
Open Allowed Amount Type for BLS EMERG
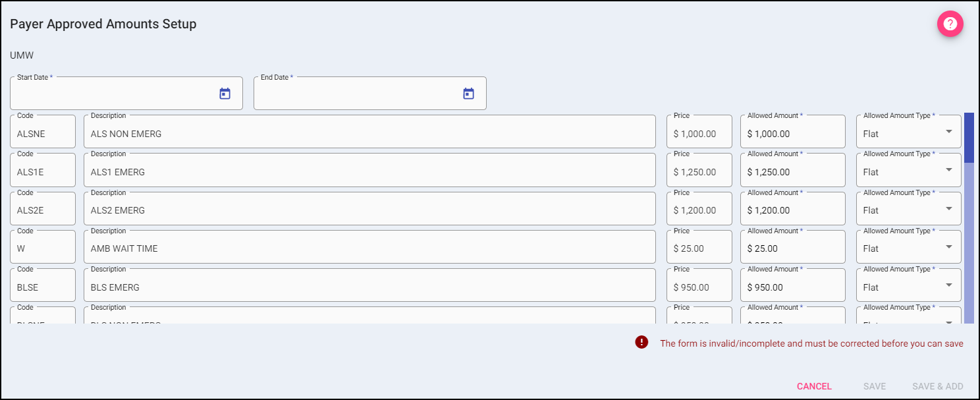(x=948, y=285)
